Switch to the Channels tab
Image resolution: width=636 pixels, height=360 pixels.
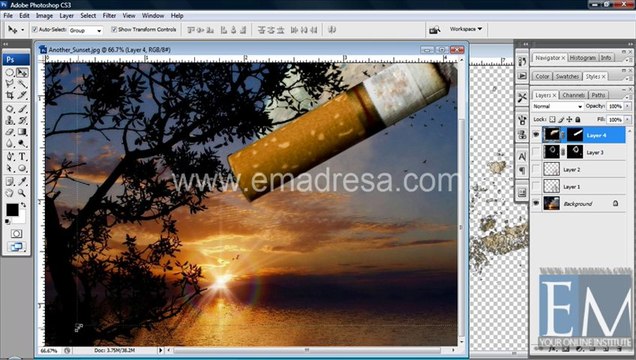point(573,95)
